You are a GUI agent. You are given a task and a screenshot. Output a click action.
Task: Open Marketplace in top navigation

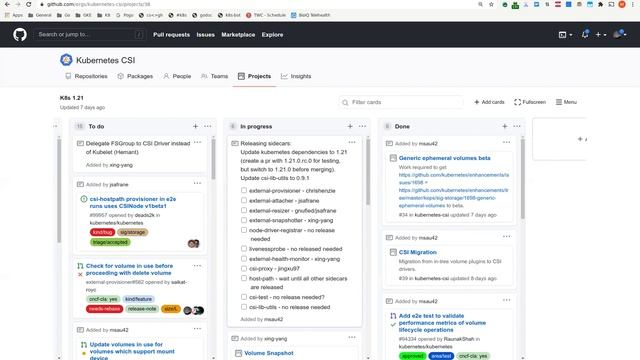[x=238, y=35]
